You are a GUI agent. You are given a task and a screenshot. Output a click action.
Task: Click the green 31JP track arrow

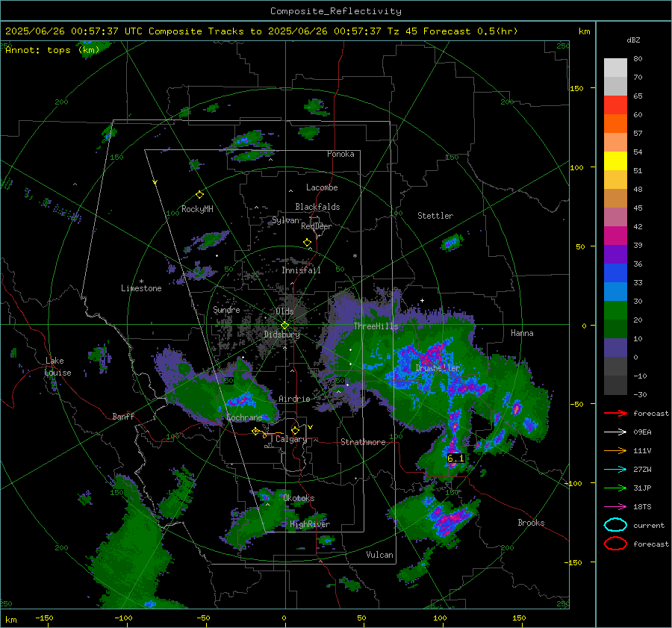tap(615, 488)
